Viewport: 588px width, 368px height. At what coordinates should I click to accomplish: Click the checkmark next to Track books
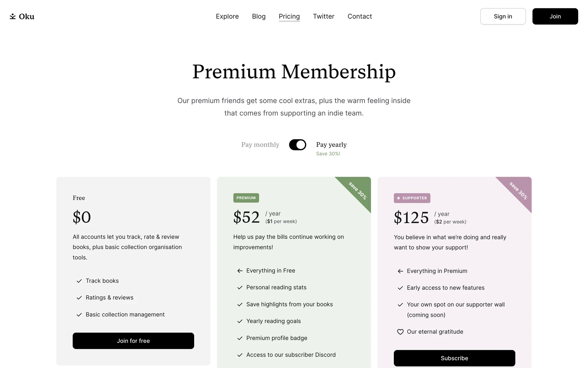click(79, 281)
